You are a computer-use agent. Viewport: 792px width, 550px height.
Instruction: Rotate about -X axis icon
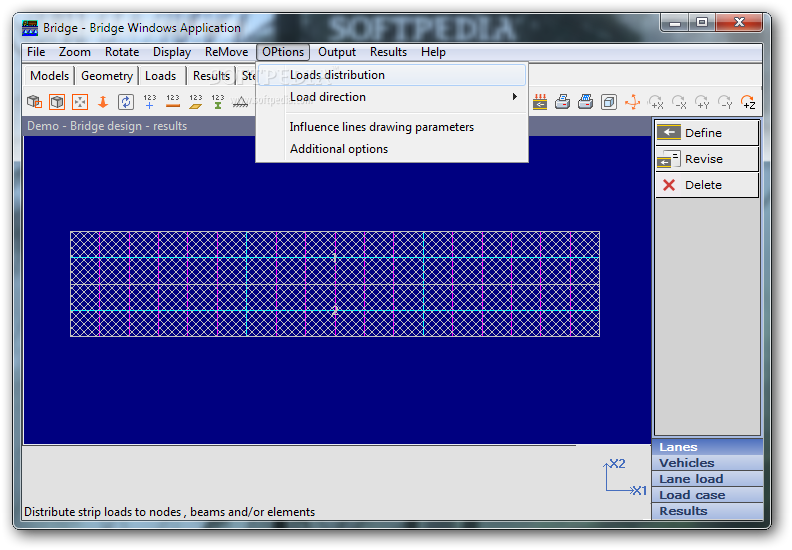(x=679, y=102)
